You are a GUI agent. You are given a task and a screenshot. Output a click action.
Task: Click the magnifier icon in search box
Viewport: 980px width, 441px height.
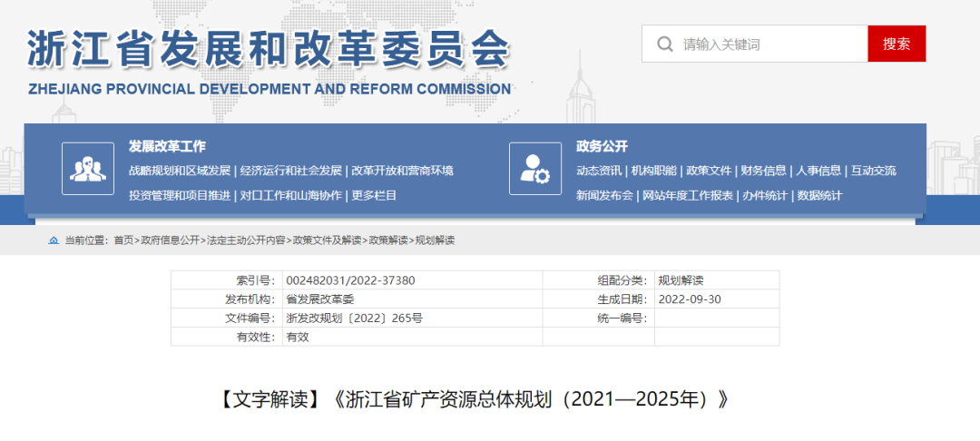click(x=665, y=44)
